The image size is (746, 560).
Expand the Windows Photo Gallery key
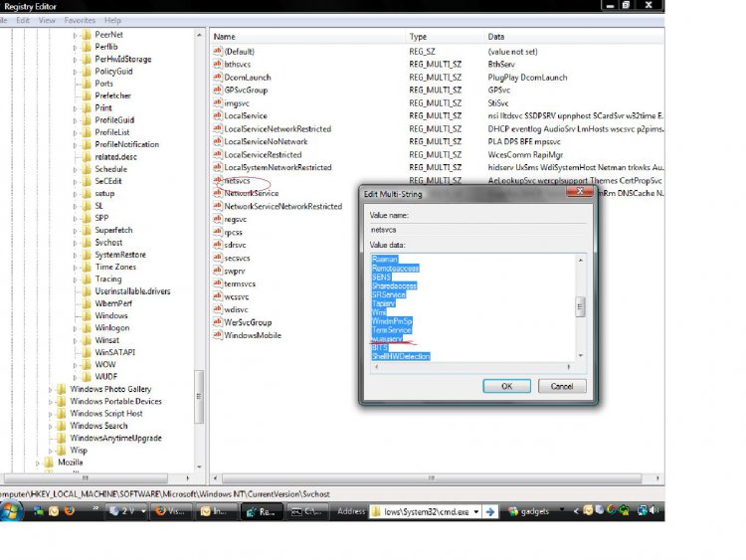click(50, 389)
